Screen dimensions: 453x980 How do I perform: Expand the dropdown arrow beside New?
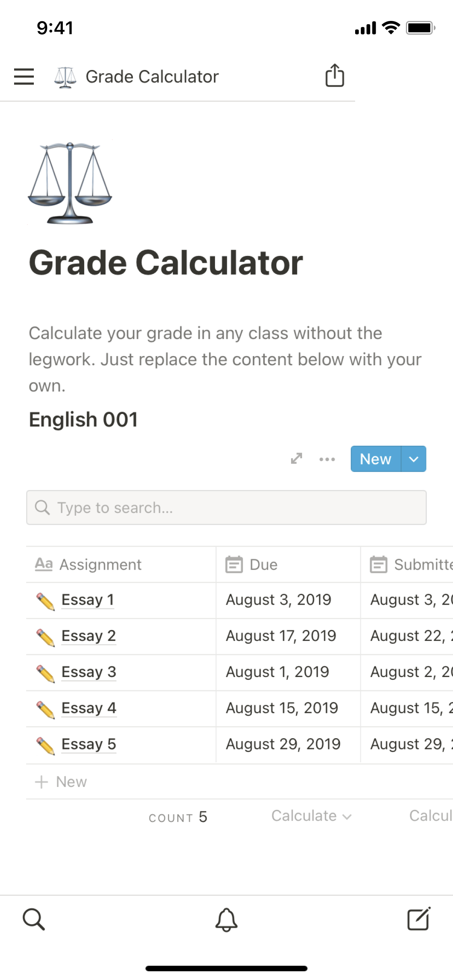pos(414,459)
